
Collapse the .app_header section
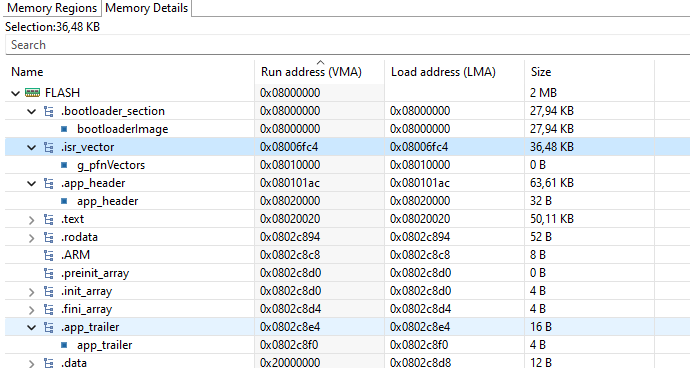click(x=31, y=184)
